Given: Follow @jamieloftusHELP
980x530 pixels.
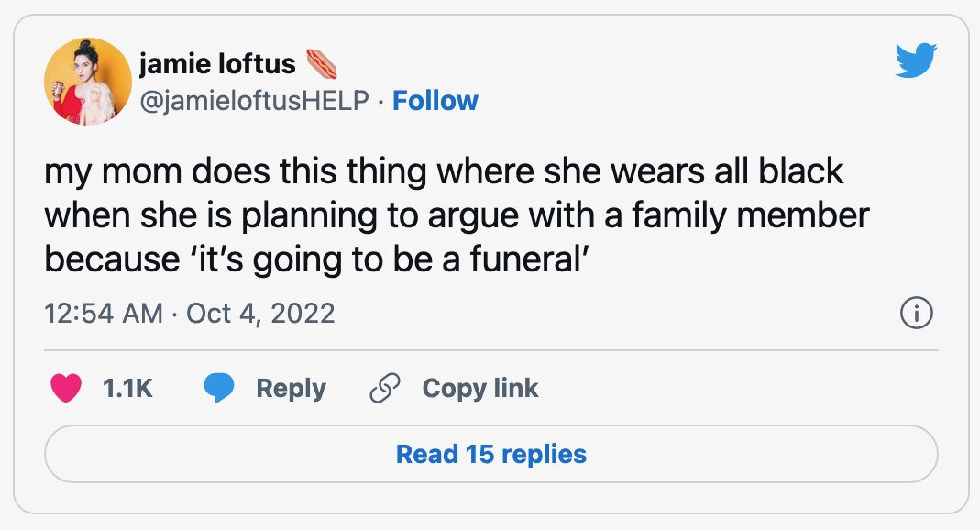Looking at the screenshot, I should point(435,101).
